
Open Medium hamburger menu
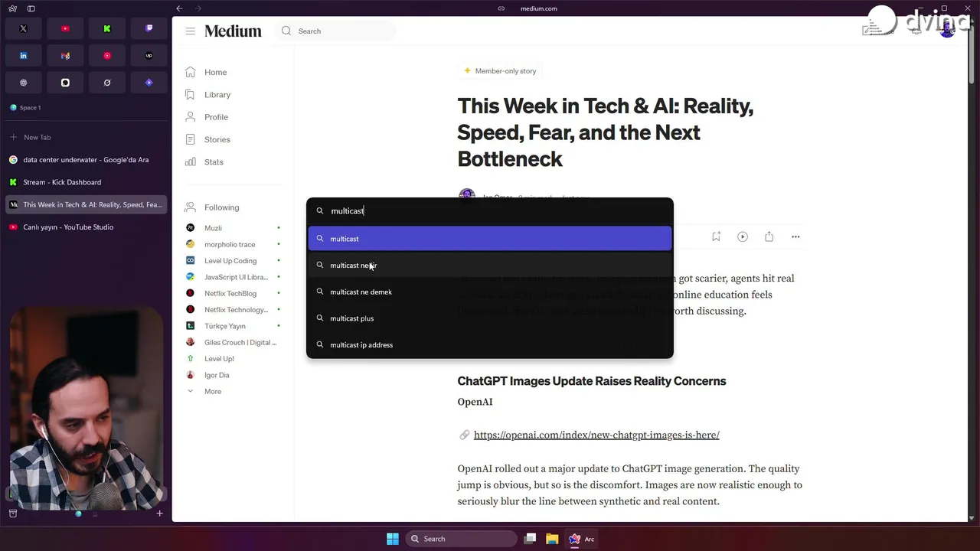[x=190, y=31]
